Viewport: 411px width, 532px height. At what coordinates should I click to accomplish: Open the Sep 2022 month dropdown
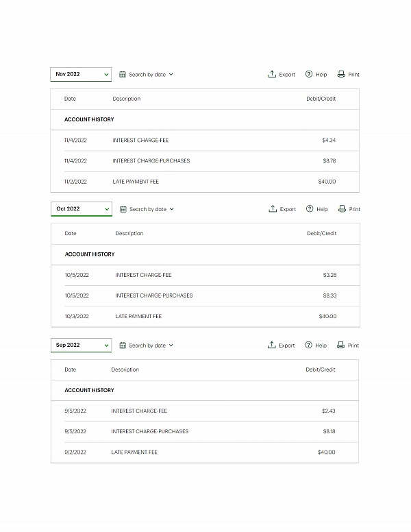coord(81,345)
